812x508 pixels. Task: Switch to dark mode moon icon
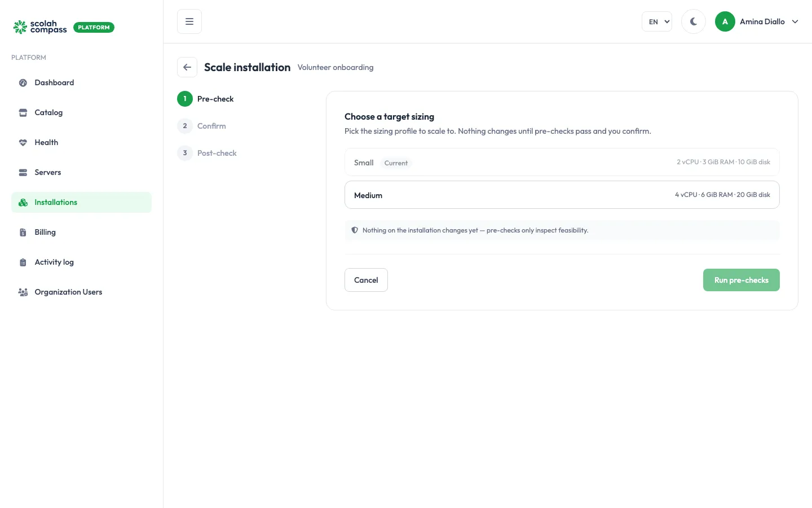(x=694, y=21)
